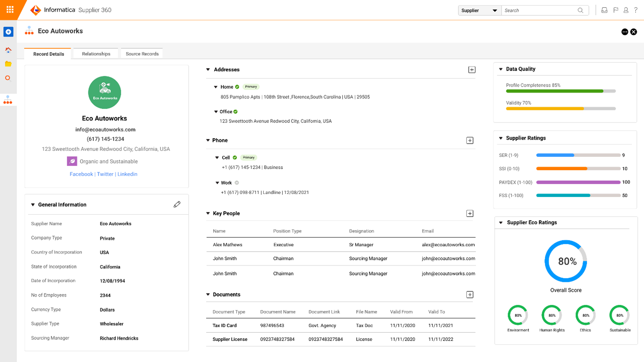
Task: Click the Profile Completeness progress bar
Action: click(560, 91)
